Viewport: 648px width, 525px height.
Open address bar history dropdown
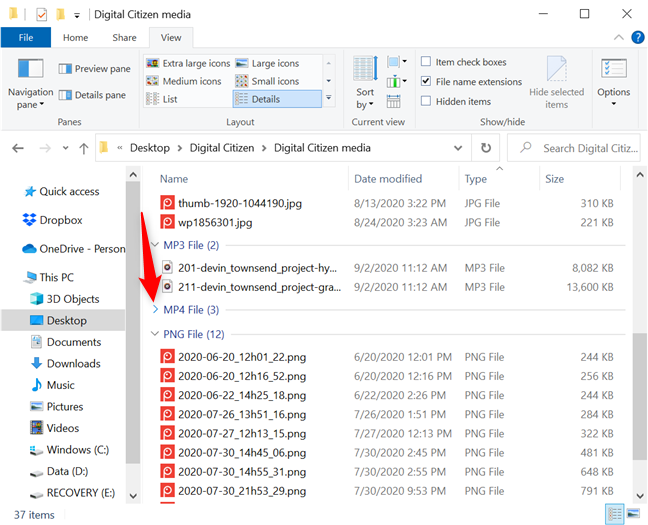(x=458, y=148)
